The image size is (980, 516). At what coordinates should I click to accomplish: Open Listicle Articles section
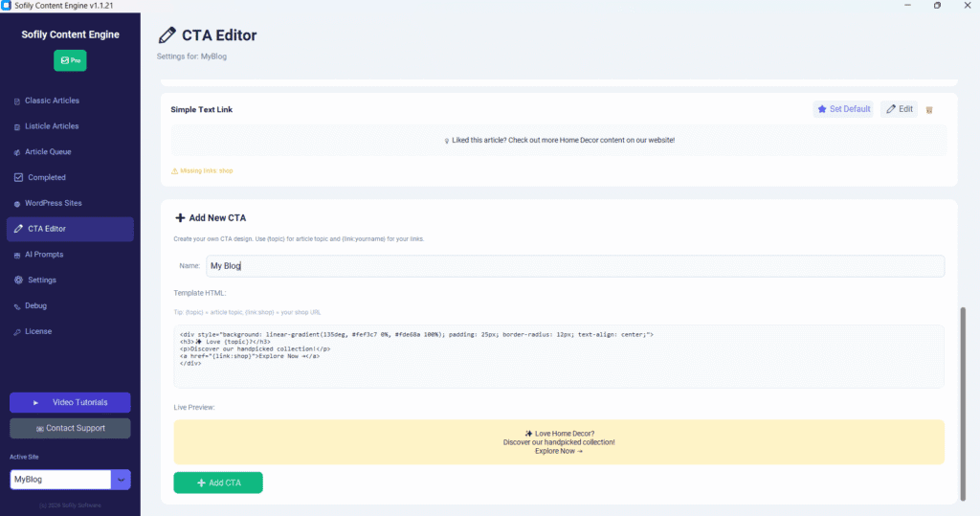pyautogui.click(x=70, y=126)
